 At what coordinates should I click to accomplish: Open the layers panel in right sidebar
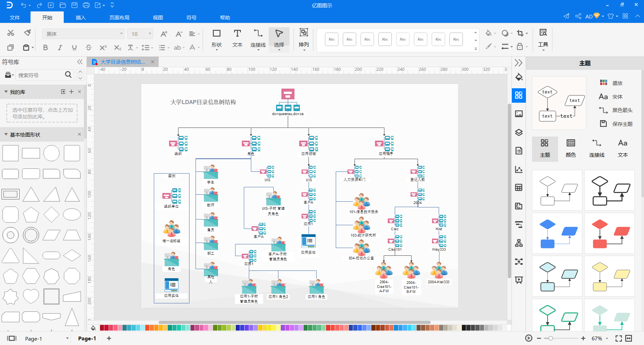coord(519,132)
